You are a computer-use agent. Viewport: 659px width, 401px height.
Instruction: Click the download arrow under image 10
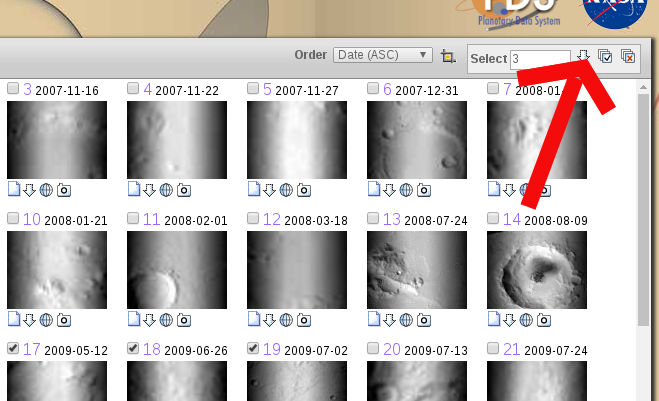point(29,320)
